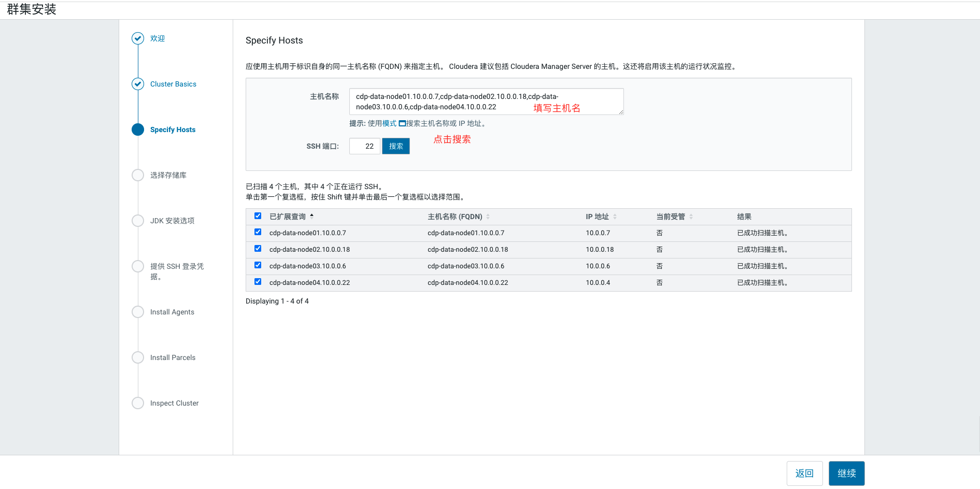Click the completed checkmark icon for 欢迎 step

point(138,38)
